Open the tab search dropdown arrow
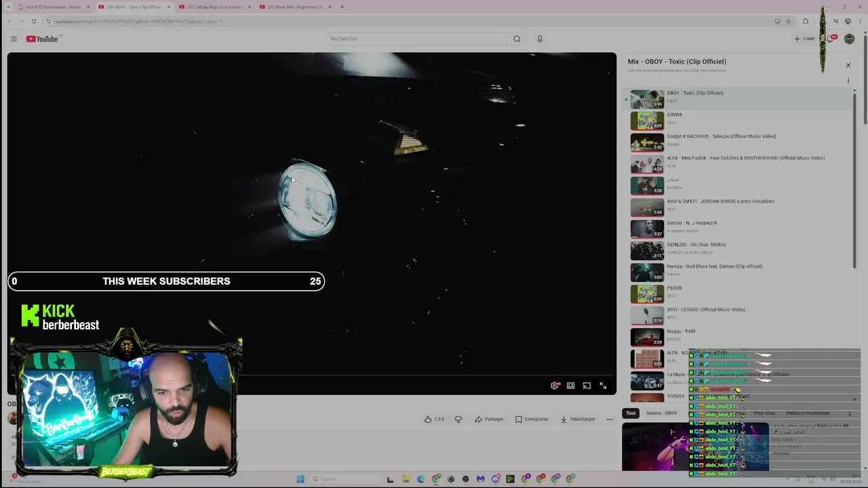Image resolution: width=868 pixels, height=488 pixels. click(x=8, y=7)
